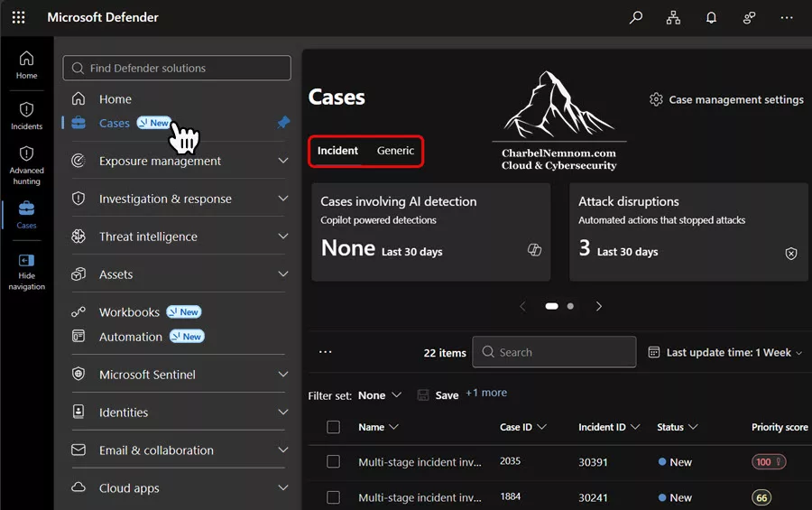Expand Identities section chevron
The image size is (812, 510).
coord(282,412)
